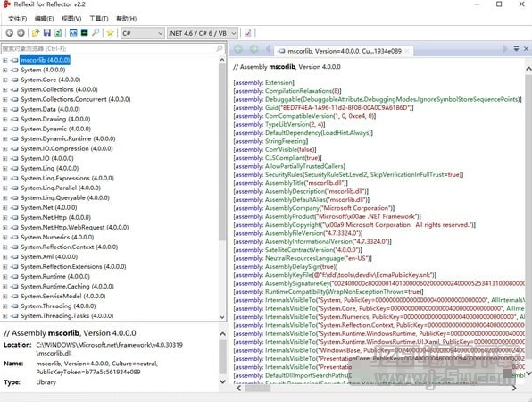Close the code pane with the X
The height and width of the screenshot is (402, 532).
pyautogui.click(x=526, y=48)
